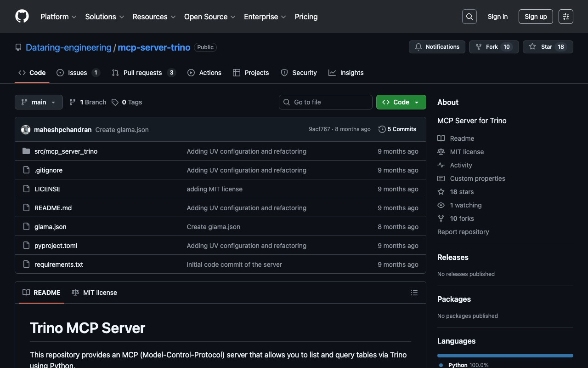Click the Go to file field
The height and width of the screenshot is (368, 588).
click(x=326, y=102)
